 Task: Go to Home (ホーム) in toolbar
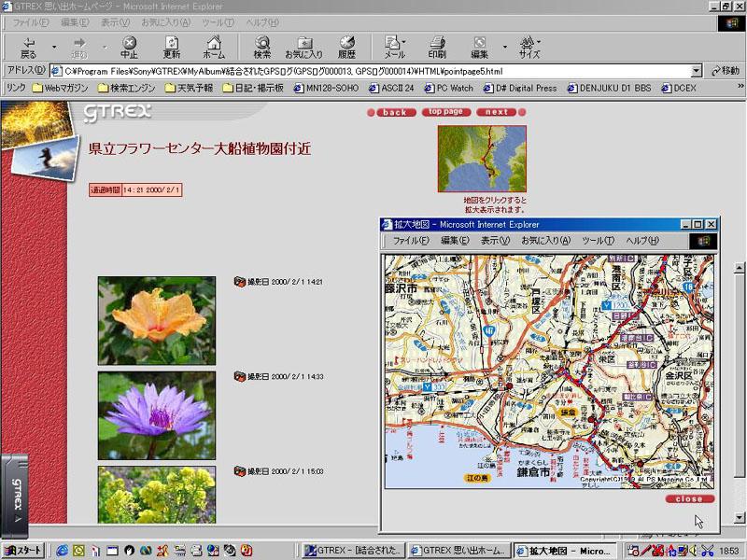214,47
